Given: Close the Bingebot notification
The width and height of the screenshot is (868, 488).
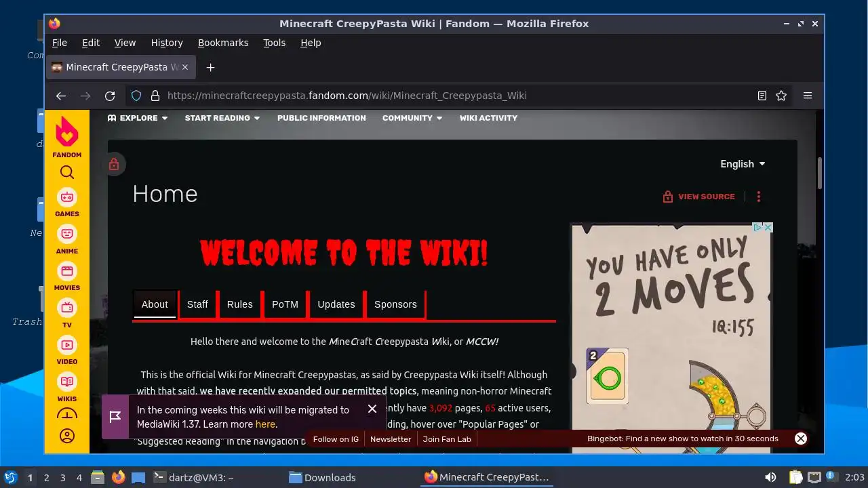Looking at the screenshot, I should point(801,439).
